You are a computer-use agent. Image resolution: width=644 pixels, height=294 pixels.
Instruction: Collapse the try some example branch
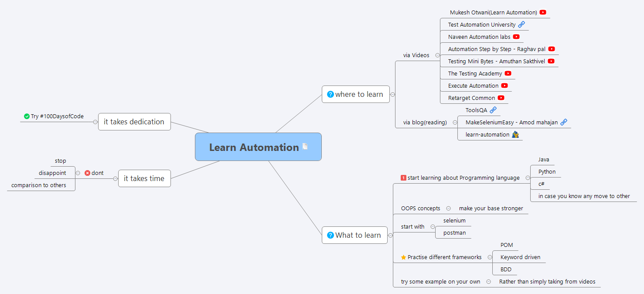tap(488, 281)
